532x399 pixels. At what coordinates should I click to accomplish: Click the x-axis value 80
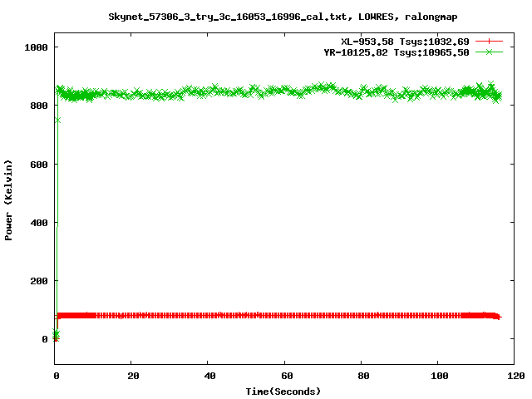click(x=363, y=376)
